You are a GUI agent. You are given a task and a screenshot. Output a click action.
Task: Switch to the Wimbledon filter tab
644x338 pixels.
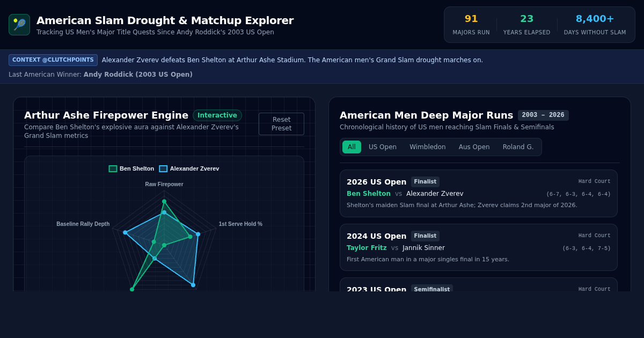click(428, 147)
